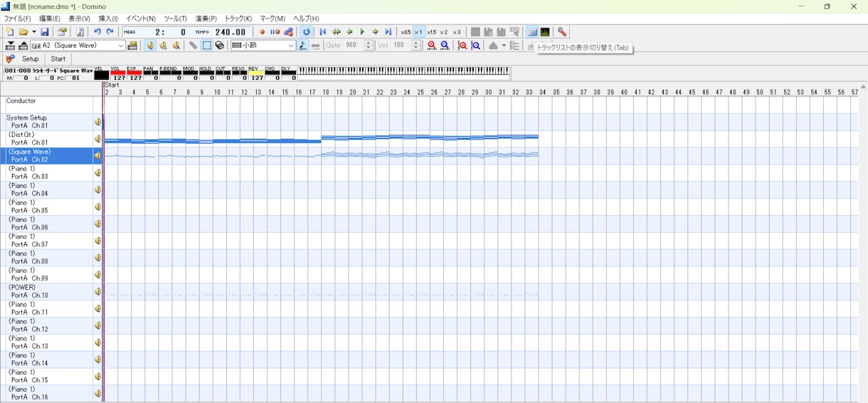This screenshot has width=868, height=403.
Task: Open the トラック(K) menu
Action: pyautogui.click(x=238, y=19)
